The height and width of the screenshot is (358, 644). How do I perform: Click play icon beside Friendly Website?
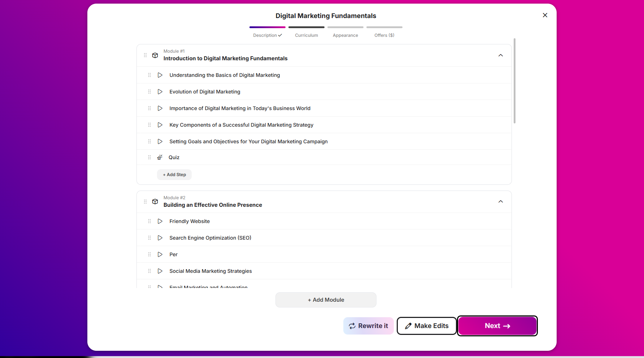pyautogui.click(x=160, y=221)
